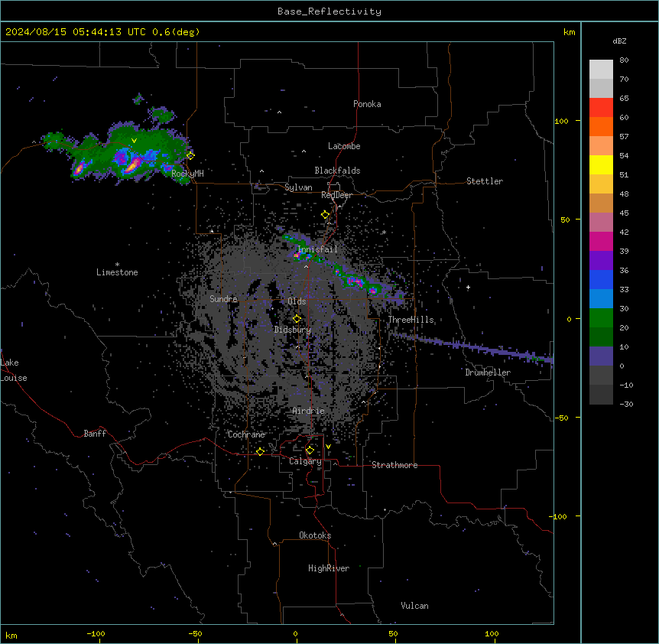Click the Sundre city label
This screenshot has width=659, height=644.
pyautogui.click(x=223, y=299)
